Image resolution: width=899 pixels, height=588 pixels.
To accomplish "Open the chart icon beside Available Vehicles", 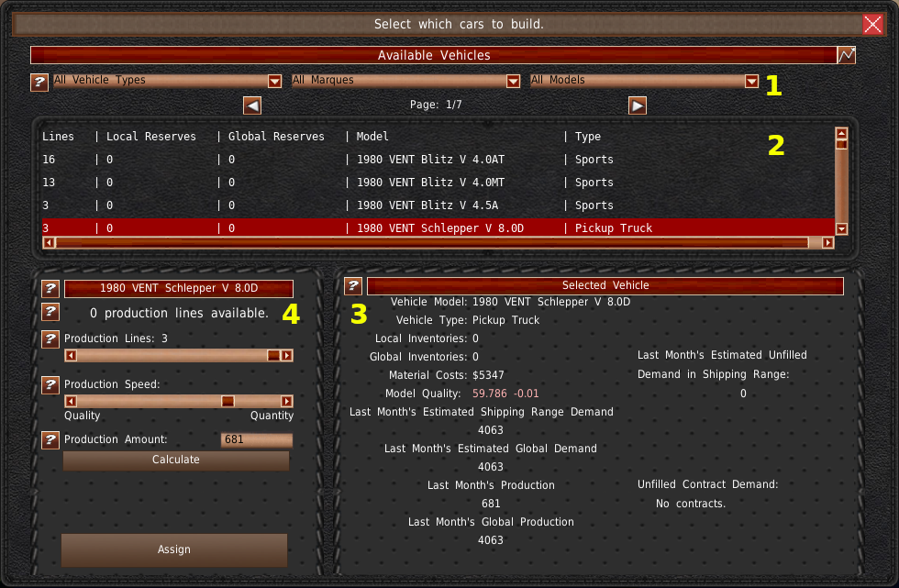I will coord(846,55).
